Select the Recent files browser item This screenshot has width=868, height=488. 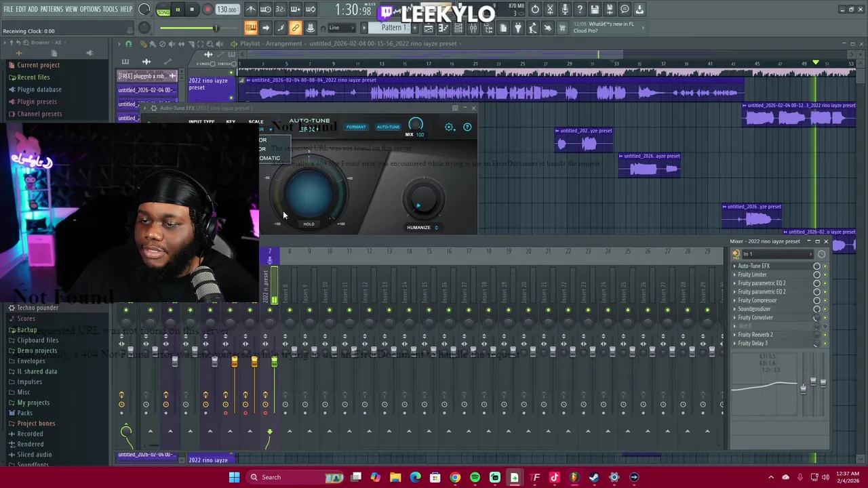pos(33,77)
